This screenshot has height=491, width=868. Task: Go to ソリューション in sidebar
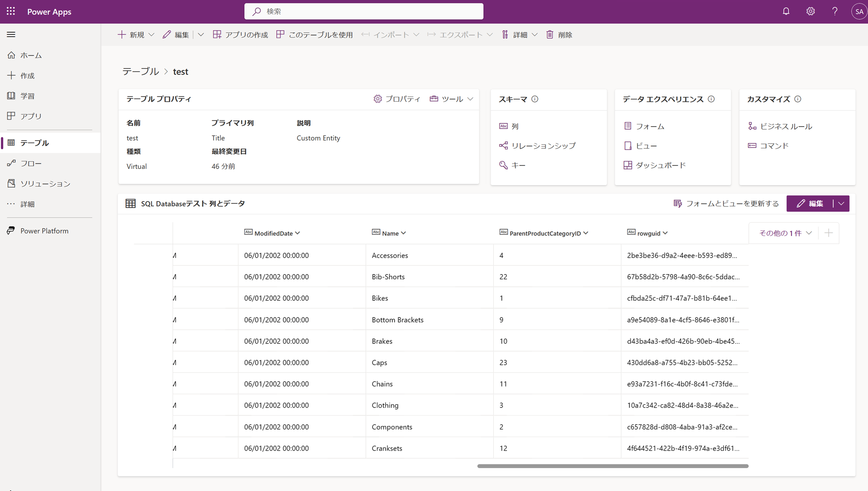tap(45, 184)
